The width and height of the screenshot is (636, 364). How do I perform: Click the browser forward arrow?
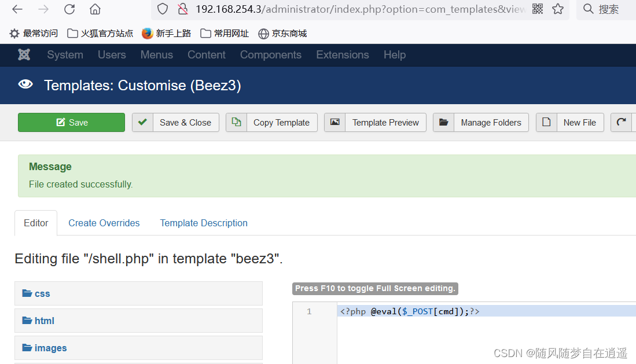pyautogui.click(x=43, y=9)
